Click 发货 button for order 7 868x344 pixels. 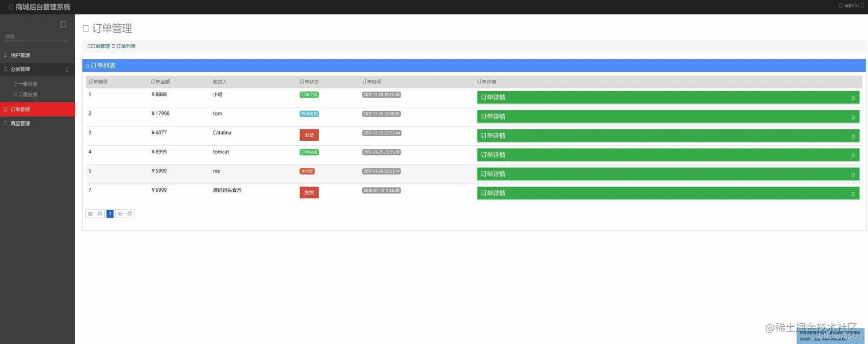tap(309, 192)
